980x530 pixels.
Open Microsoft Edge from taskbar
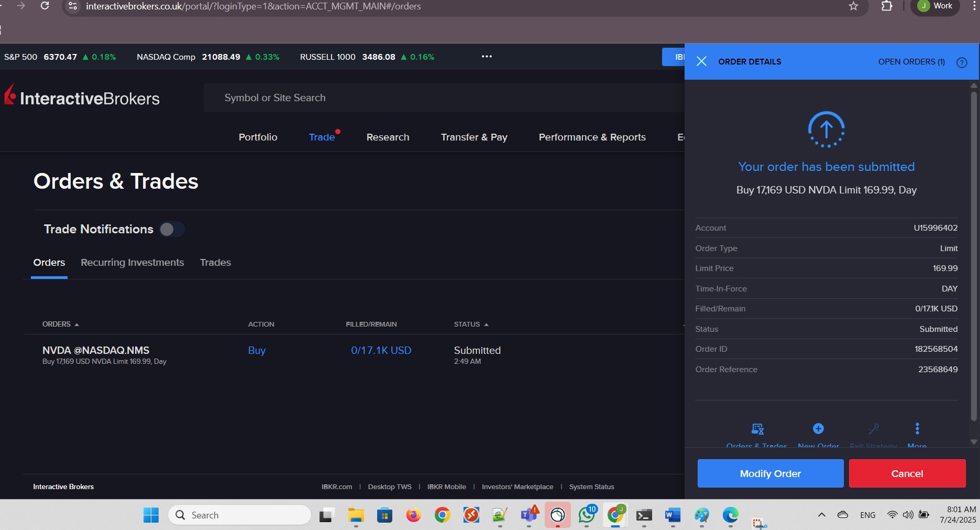point(730,515)
